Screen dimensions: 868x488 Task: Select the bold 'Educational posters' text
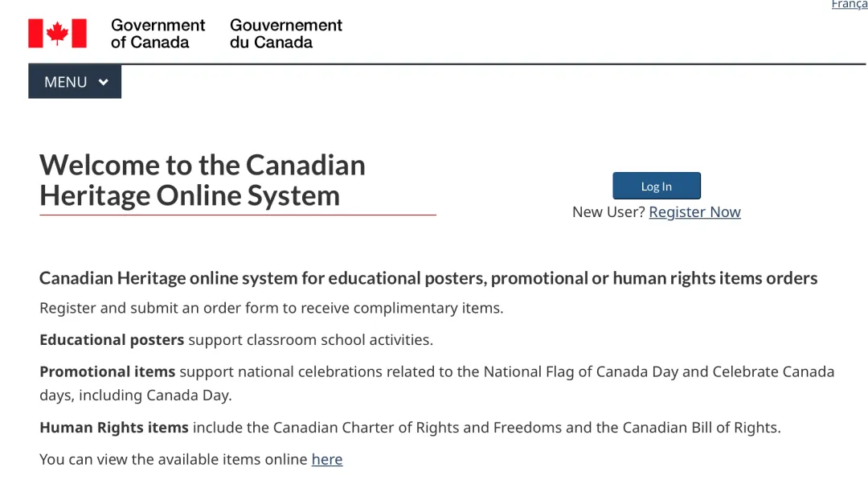[112, 340]
